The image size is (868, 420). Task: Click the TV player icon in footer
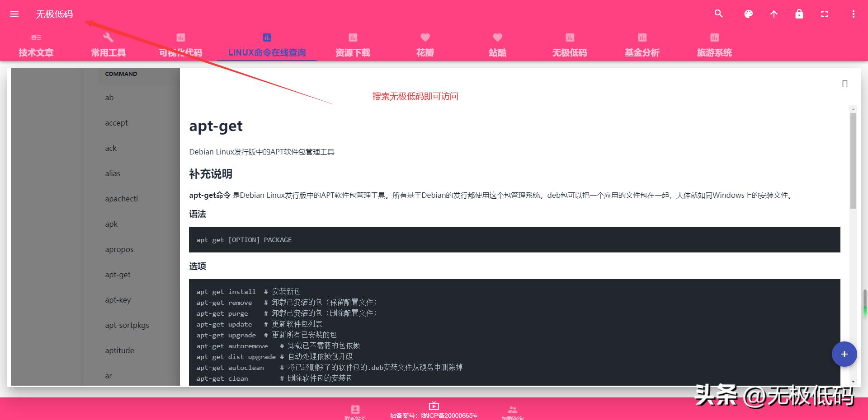pos(434,406)
